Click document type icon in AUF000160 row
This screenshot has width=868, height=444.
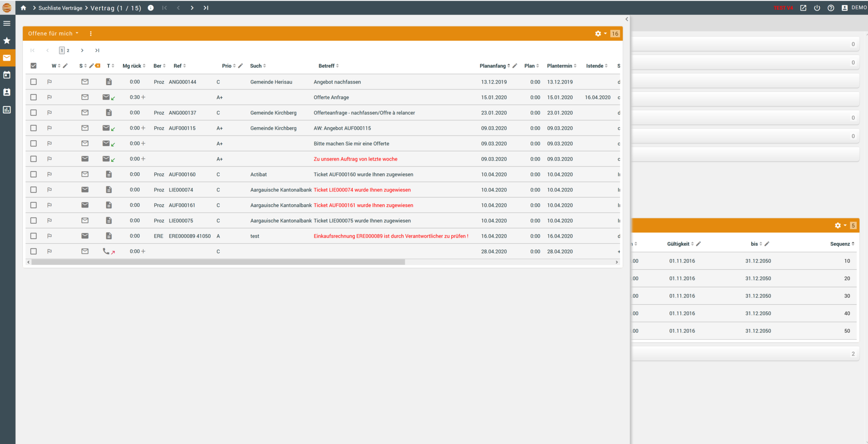(x=109, y=174)
